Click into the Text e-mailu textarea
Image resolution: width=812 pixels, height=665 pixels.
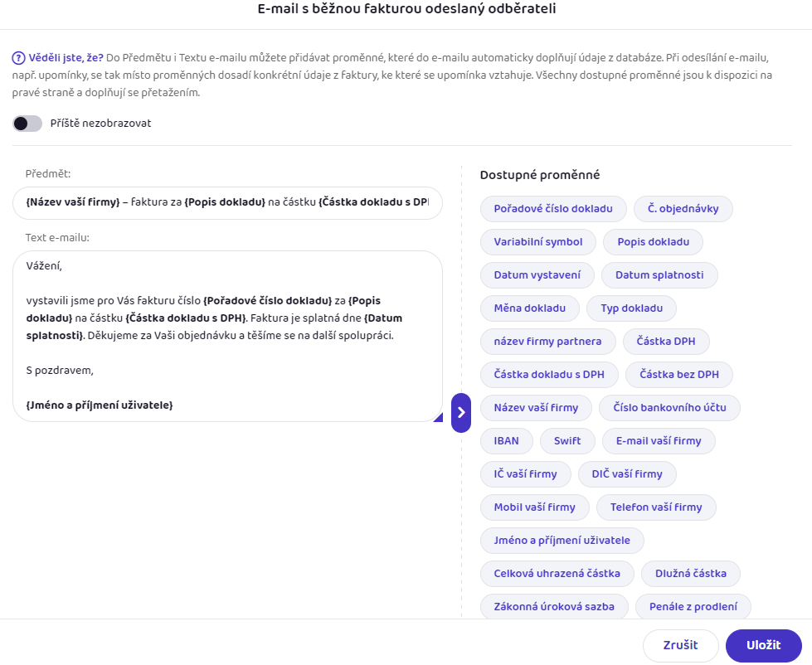coord(227,337)
